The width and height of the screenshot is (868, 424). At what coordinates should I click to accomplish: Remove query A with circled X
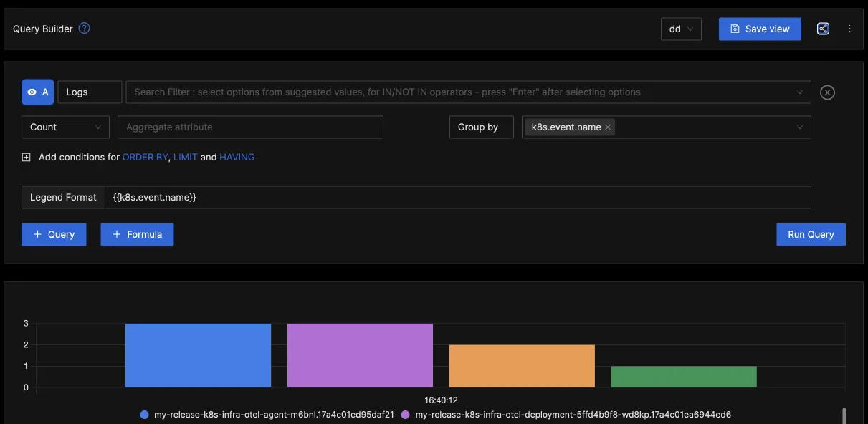point(827,92)
